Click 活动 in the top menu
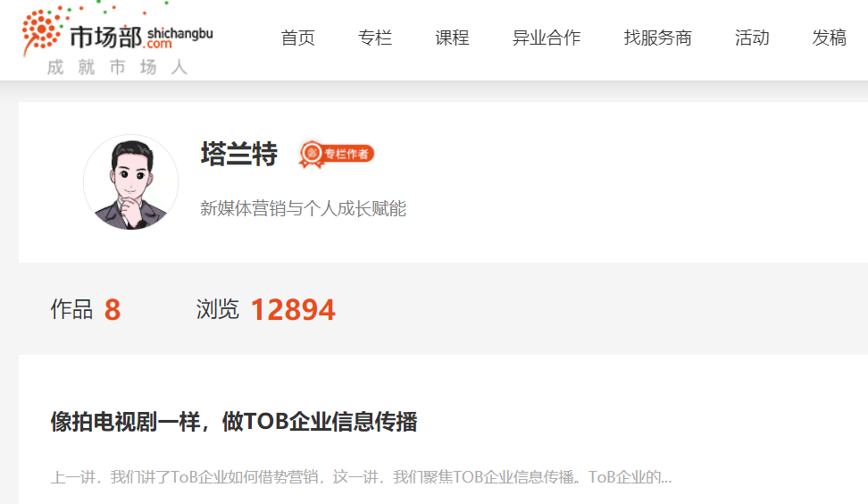Image resolution: width=868 pixels, height=504 pixels. click(x=752, y=38)
